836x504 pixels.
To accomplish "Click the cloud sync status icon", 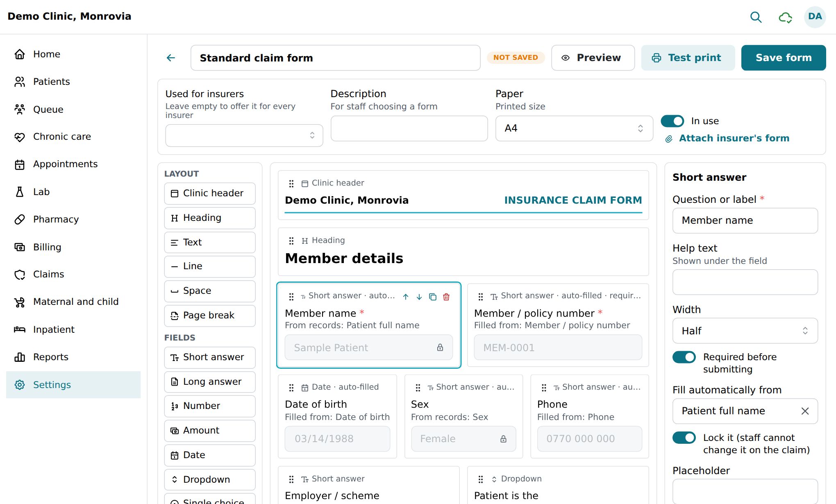I will (x=785, y=17).
